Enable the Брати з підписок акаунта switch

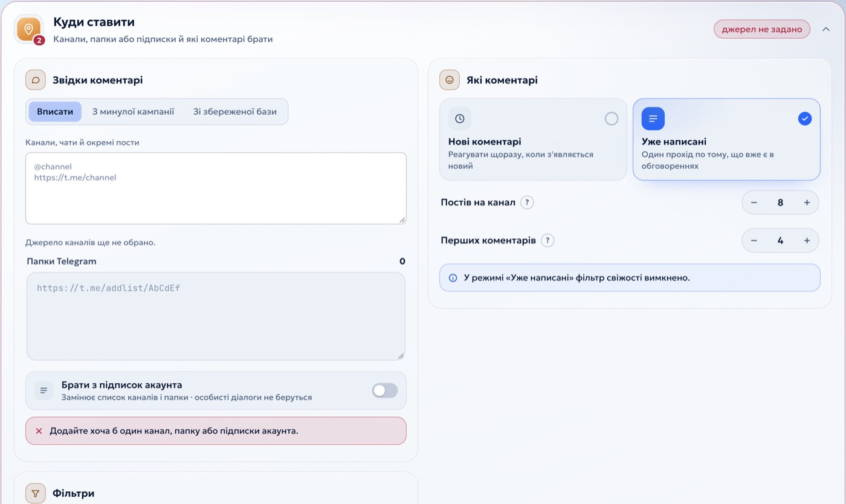point(385,390)
